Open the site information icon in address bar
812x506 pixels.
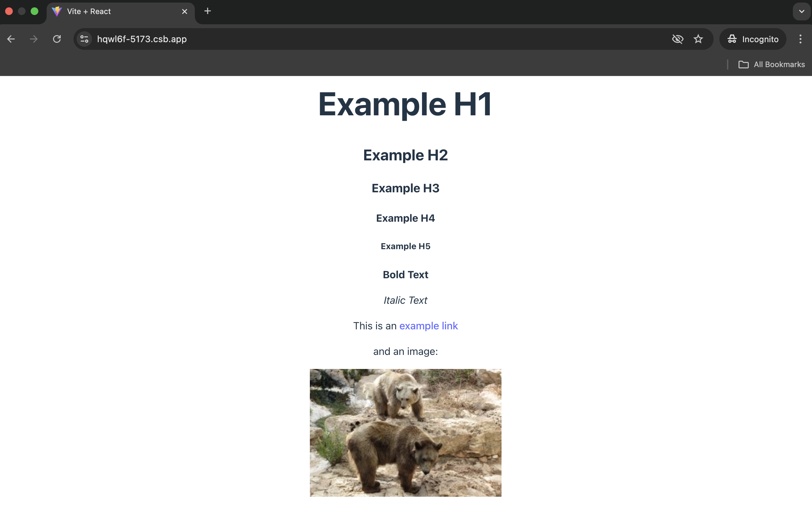(84, 39)
